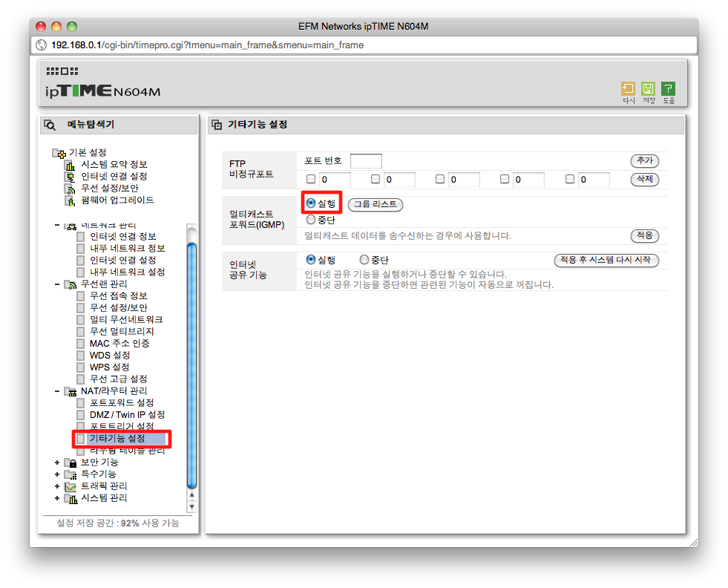Click the page icon beside 내부 네트워크 정보
728x588 pixels.
click(x=81, y=249)
